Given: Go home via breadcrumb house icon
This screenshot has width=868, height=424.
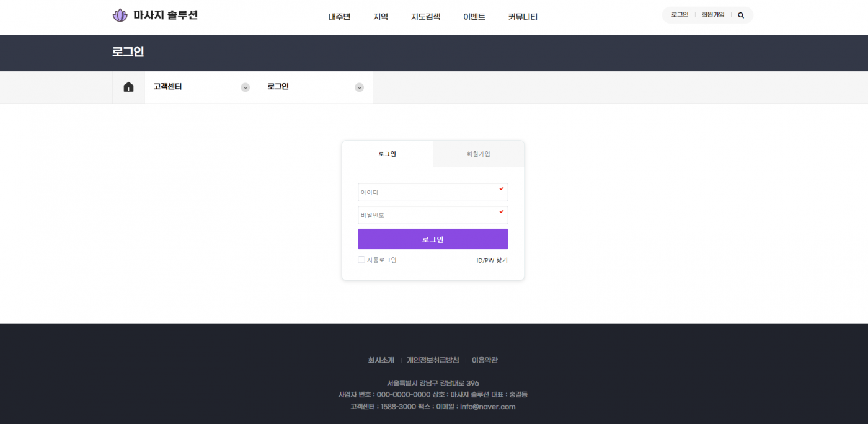Looking at the screenshot, I should (128, 87).
